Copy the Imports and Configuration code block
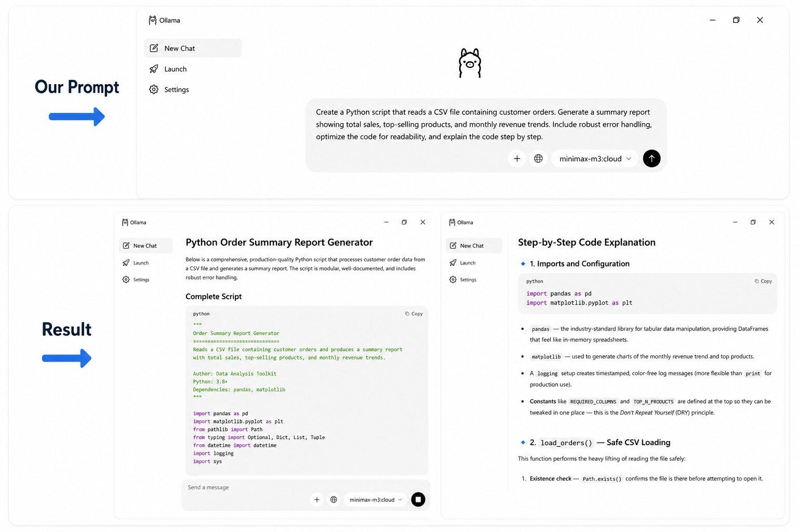Viewport: 798px width, 532px height. pyautogui.click(x=763, y=281)
